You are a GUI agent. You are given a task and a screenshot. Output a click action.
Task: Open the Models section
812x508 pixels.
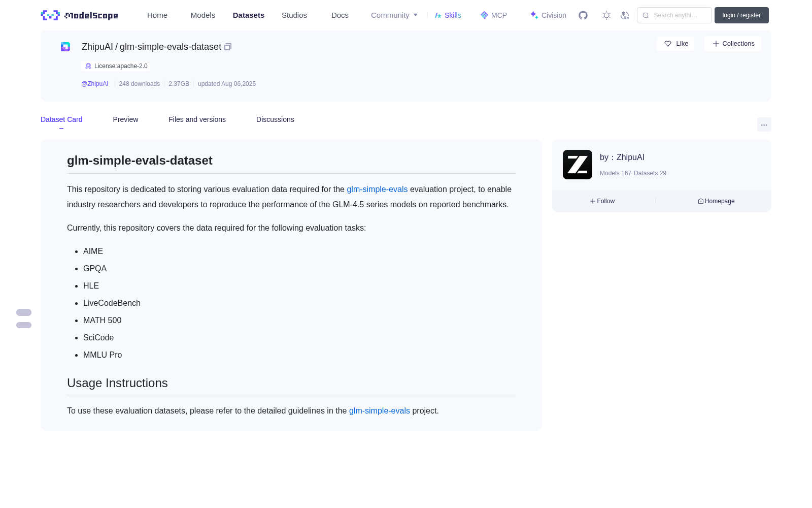click(203, 15)
